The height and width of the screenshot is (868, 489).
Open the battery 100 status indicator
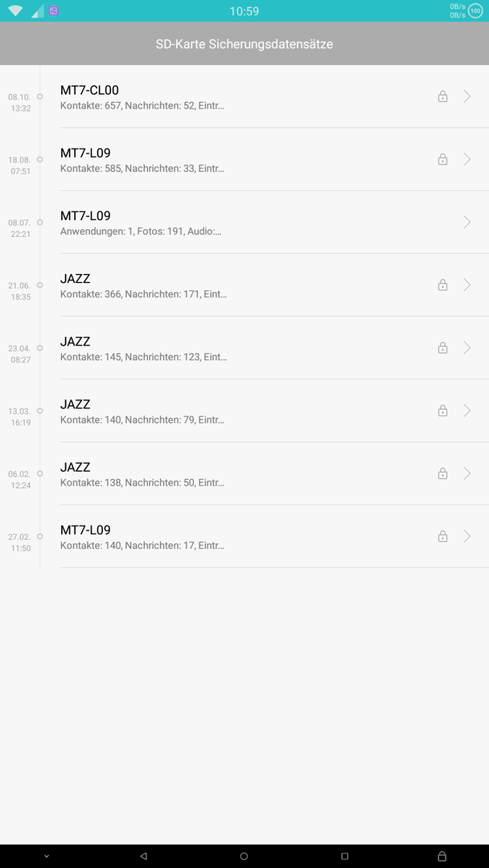coord(475,10)
